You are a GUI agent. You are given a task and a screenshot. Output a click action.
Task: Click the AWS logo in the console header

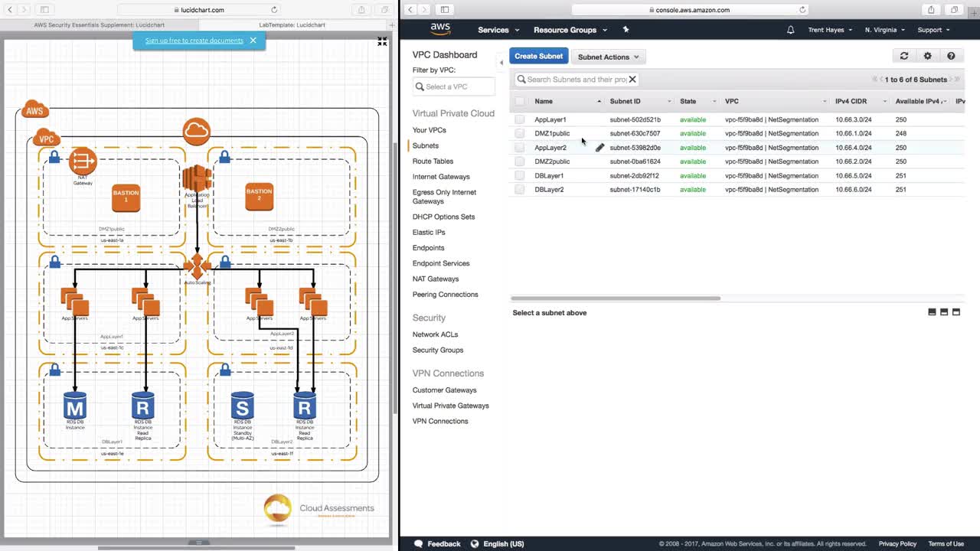(x=440, y=29)
